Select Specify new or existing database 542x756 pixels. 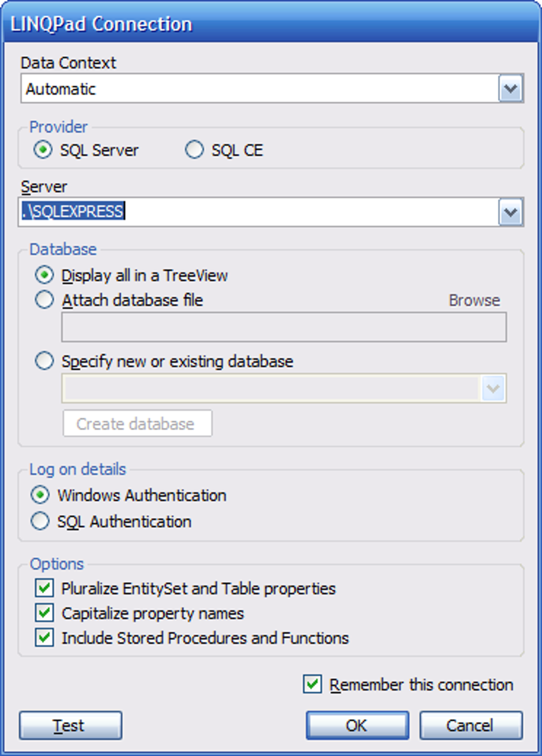pyautogui.click(x=44, y=361)
